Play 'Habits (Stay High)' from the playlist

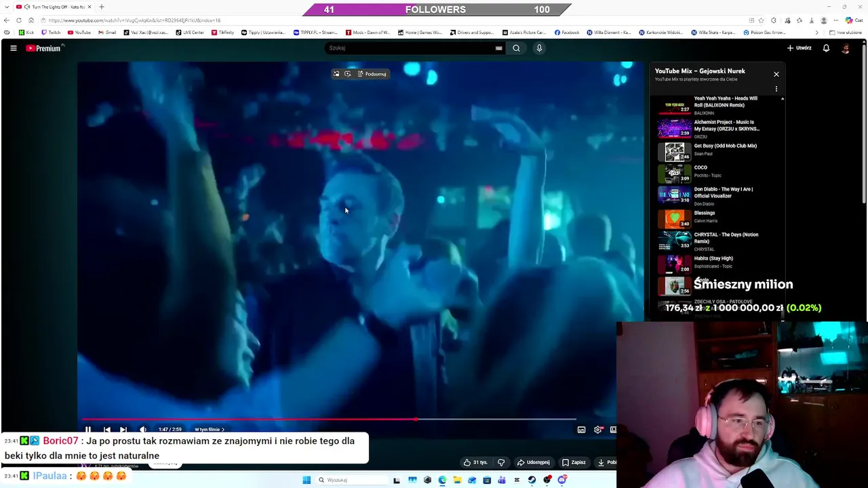718,263
